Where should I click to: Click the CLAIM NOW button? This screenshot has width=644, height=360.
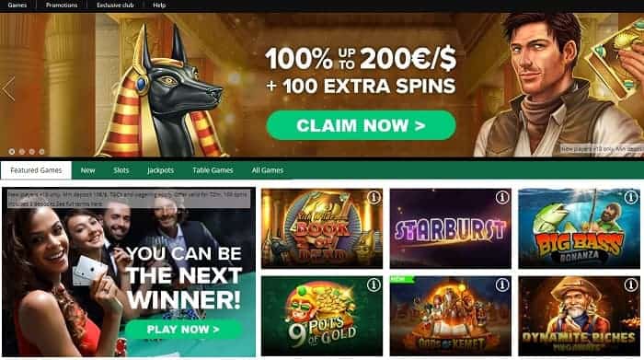point(361,125)
